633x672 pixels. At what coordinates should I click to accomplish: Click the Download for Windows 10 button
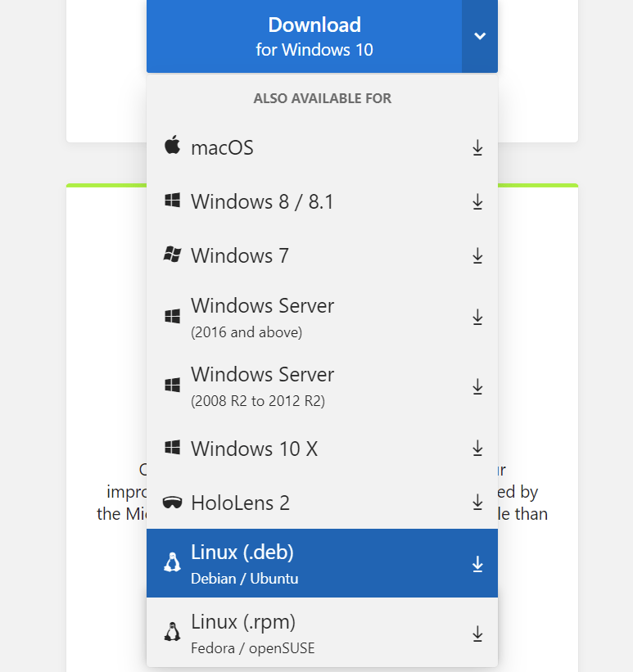(x=304, y=37)
